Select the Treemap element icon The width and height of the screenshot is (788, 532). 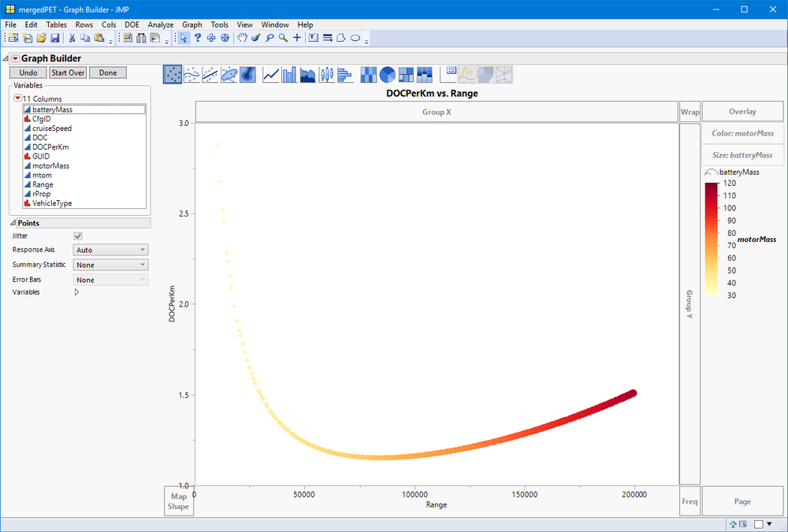tap(406, 75)
